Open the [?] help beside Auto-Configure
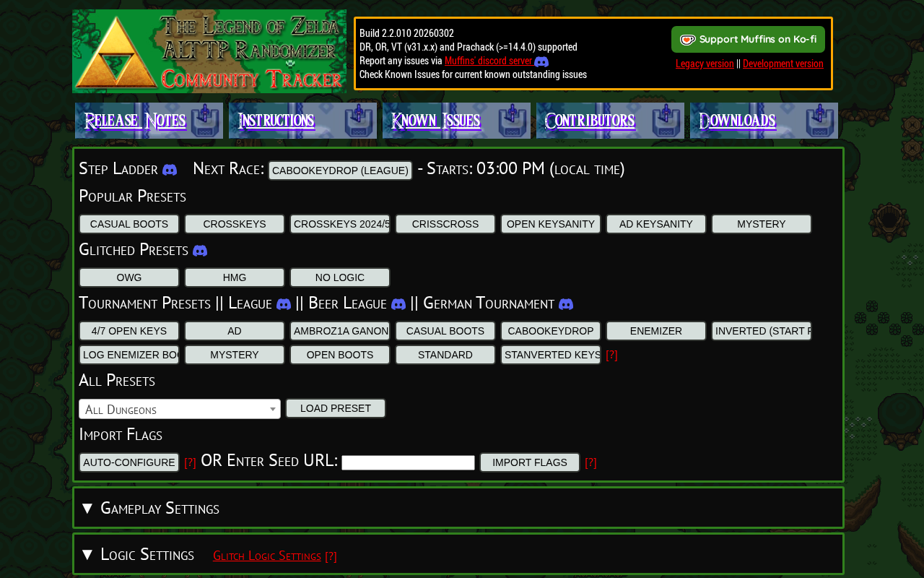The width and height of the screenshot is (924, 578). pyautogui.click(x=190, y=463)
